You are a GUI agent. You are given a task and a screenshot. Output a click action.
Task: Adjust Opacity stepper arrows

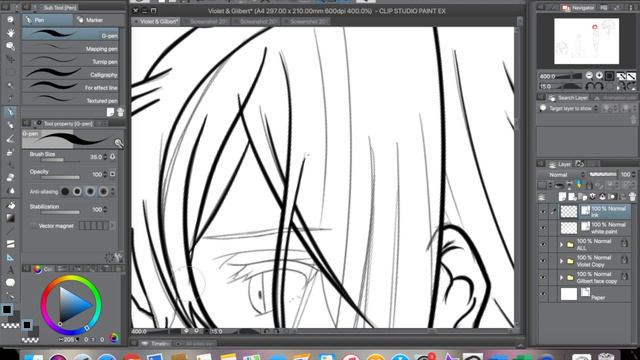(x=105, y=174)
